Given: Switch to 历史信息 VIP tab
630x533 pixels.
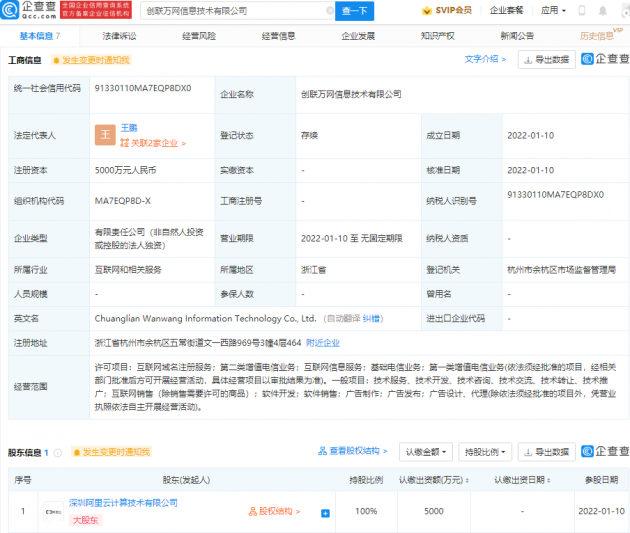Looking at the screenshot, I should click(601, 35).
